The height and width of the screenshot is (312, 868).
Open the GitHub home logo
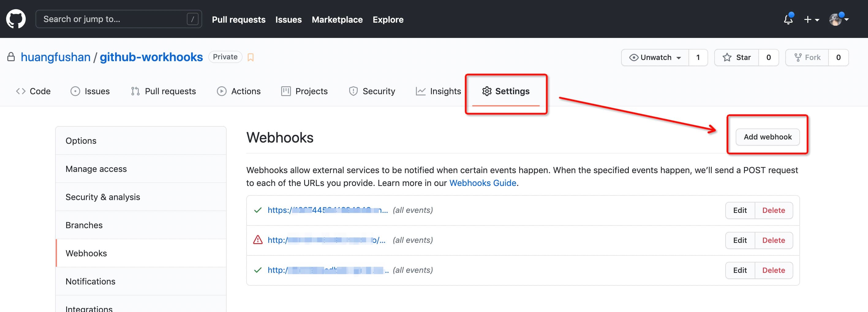(16, 19)
